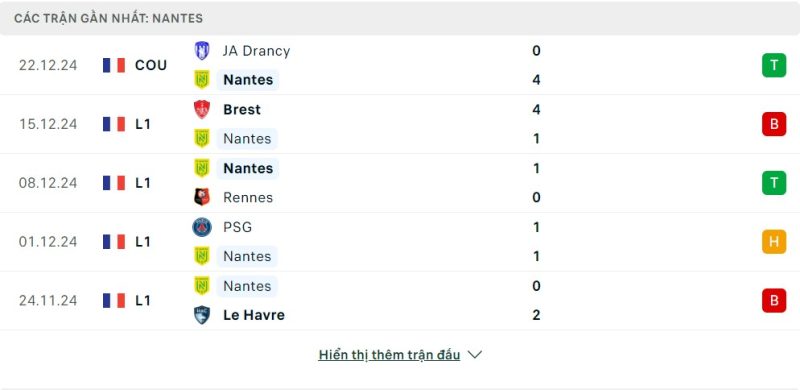Screen dimensions: 800x390
Task: Click the JA Drancy club crest
Action: coord(202,51)
